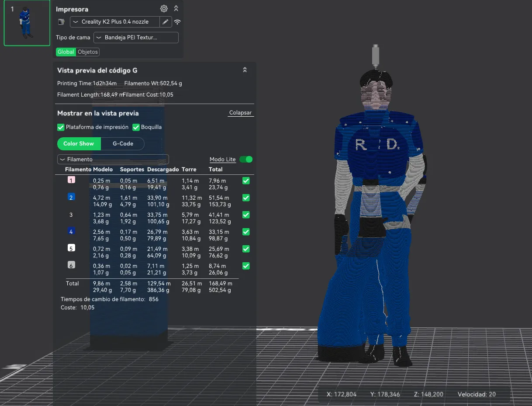The width and height of the screenshot is (532, 406).
Task: Click filament 2 blue color swatch
Action: click(x=71, y=197)
